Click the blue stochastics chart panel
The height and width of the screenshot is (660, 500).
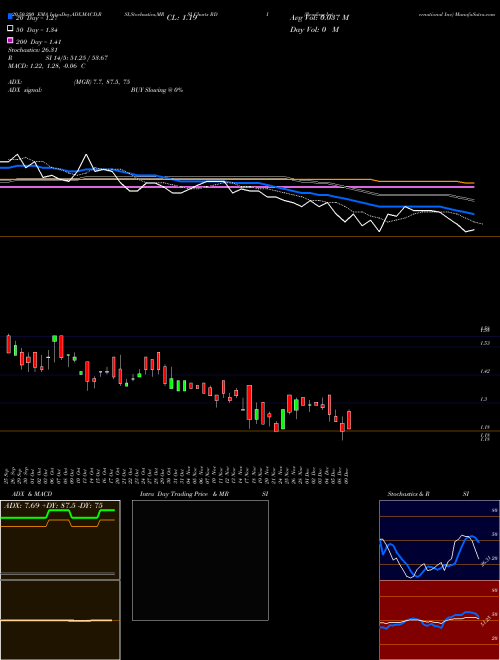439,540
